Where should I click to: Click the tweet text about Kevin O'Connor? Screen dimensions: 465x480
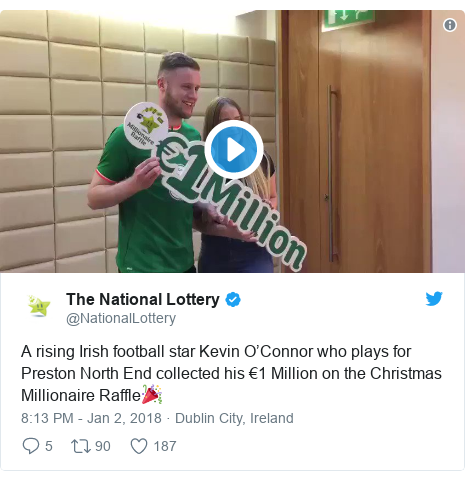[231, 373]
